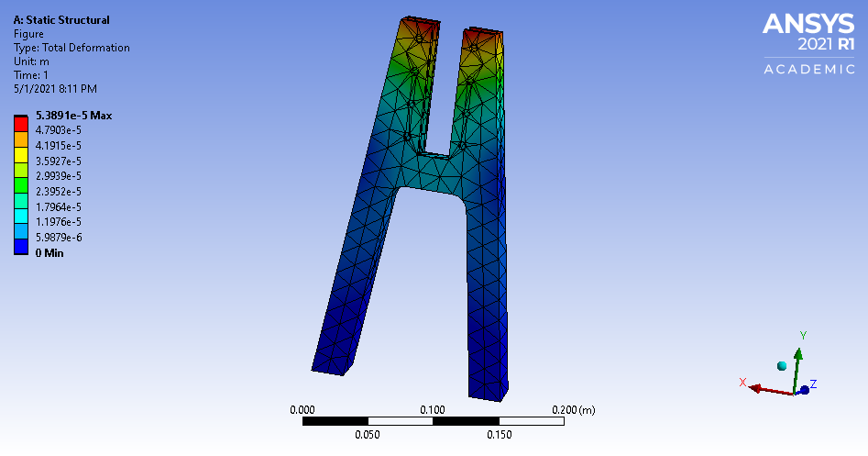Image resolution: width=868 pixels, height=456 pixels.
Task: Click the blue Z axis ball on triad
Action: [x=805, y=390]
